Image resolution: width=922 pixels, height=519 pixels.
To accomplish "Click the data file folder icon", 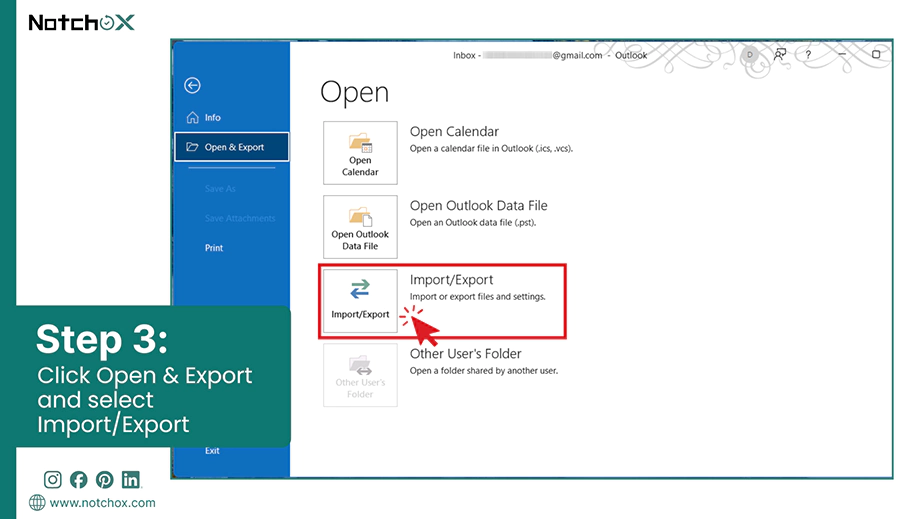I will (360, 217).
